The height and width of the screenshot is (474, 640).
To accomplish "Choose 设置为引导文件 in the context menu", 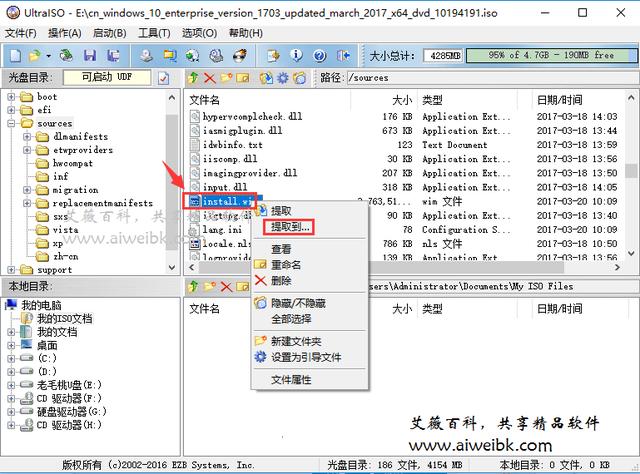I will (306, 358).
